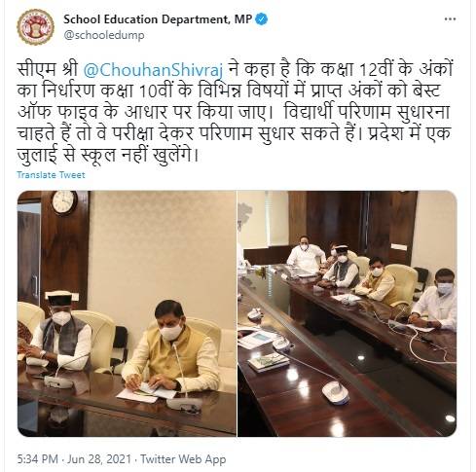Open the tweet's more options menu
476x472 pixels.
point(450,19)
